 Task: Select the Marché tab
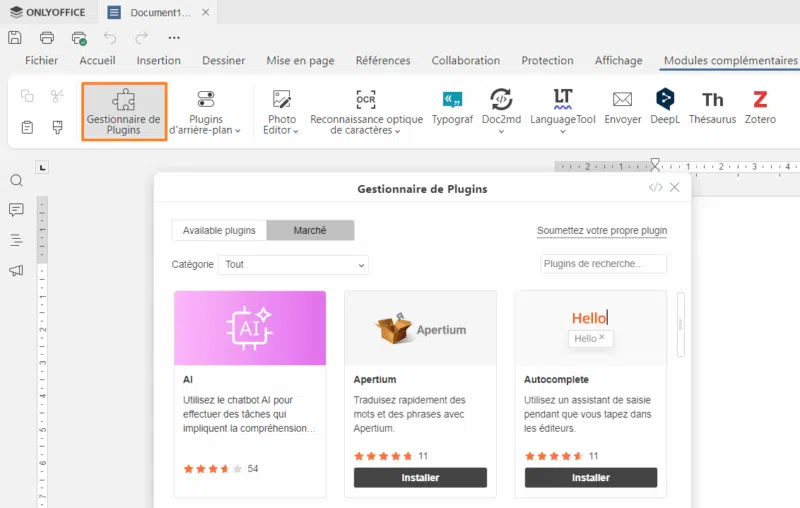coord(310,231)
